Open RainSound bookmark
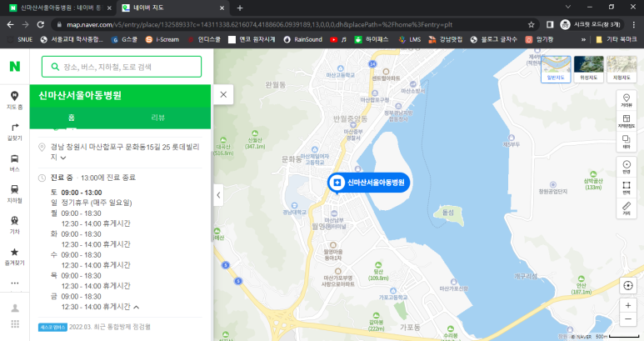The width and height of the screenshot is (644, 341). pyautogui.click(x=302, y=39)
